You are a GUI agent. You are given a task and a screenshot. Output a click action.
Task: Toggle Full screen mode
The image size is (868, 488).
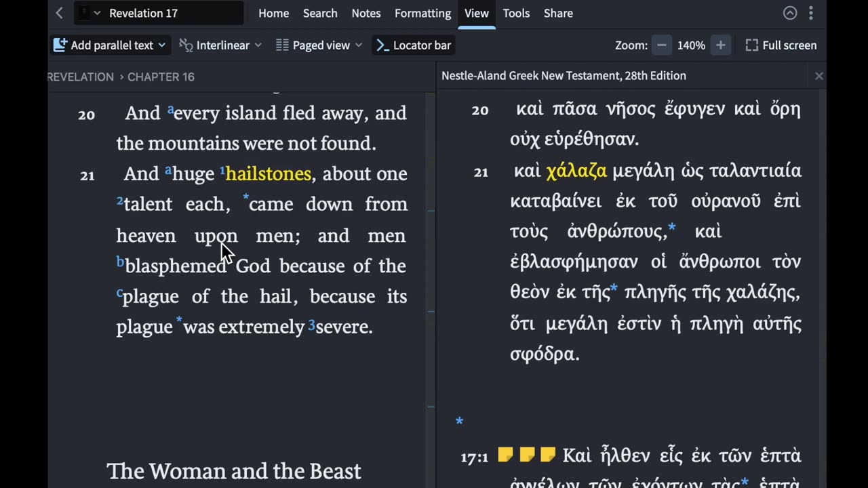tap(781, 45)
